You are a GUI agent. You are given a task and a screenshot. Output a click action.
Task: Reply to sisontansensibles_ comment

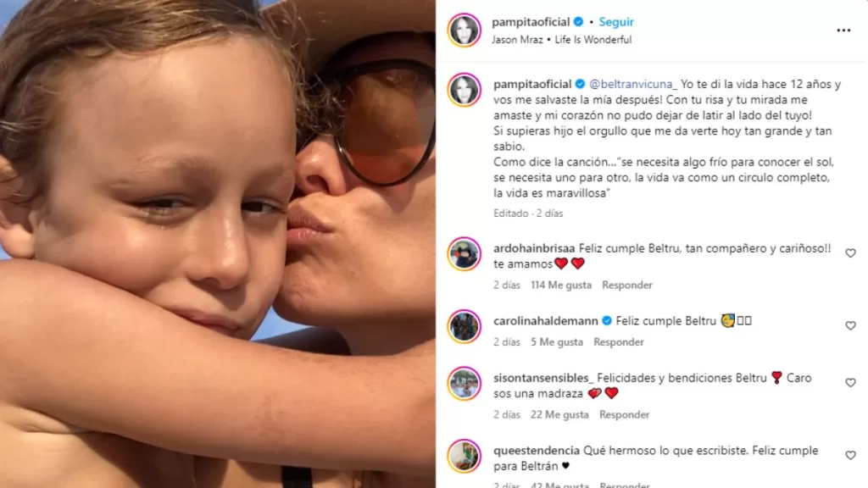[624, 414]
